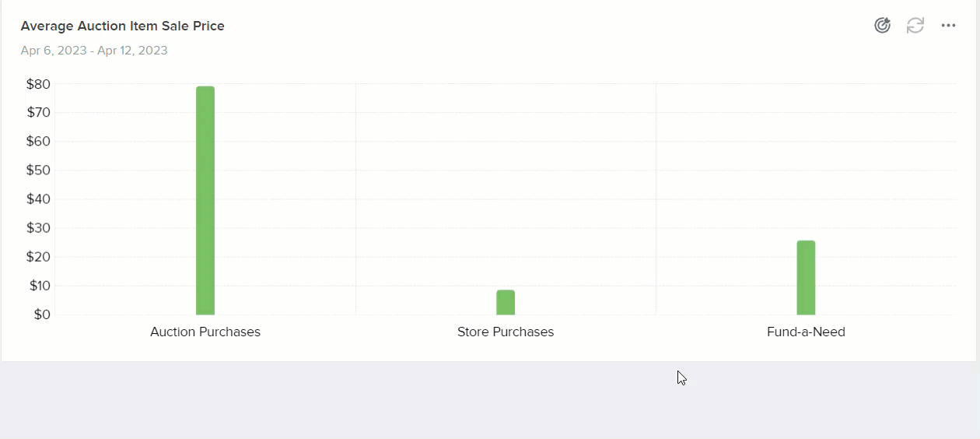Open the three-dot more options menu

pos(948,26)
